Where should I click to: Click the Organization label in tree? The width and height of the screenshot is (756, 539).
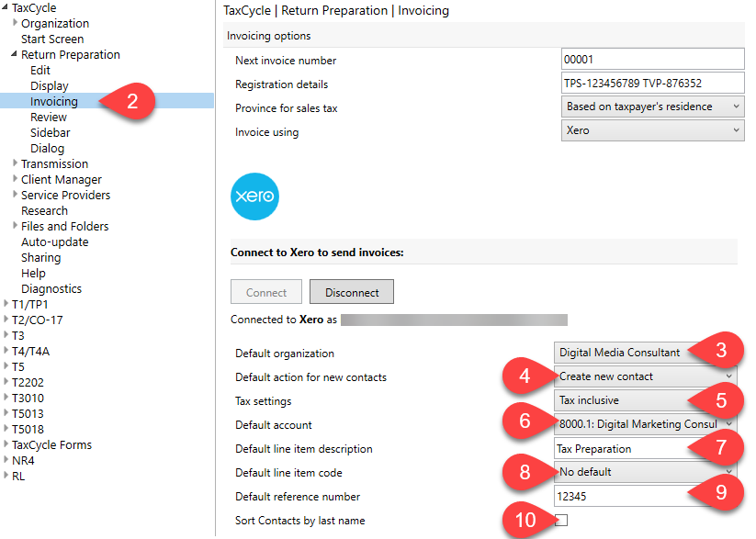55,23
